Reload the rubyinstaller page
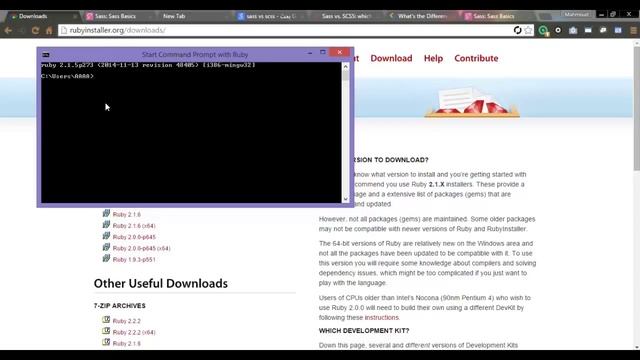The width and height of the screenshot is (640, 360). click(35, 30)
